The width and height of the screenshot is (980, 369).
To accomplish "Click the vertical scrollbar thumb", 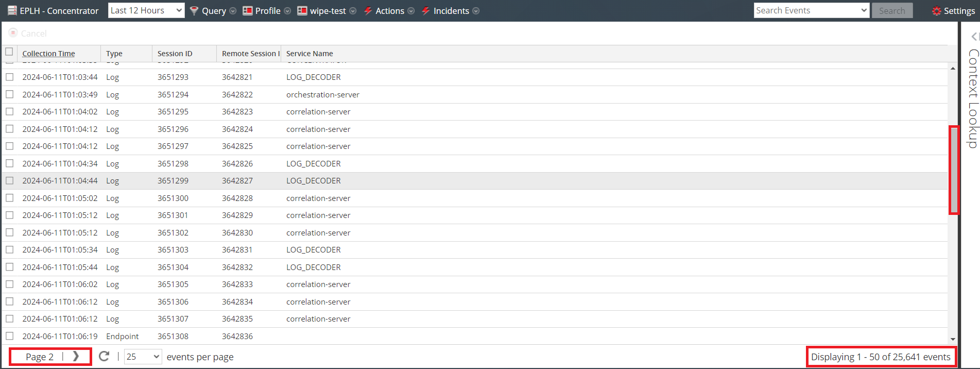I will (954, 170).
